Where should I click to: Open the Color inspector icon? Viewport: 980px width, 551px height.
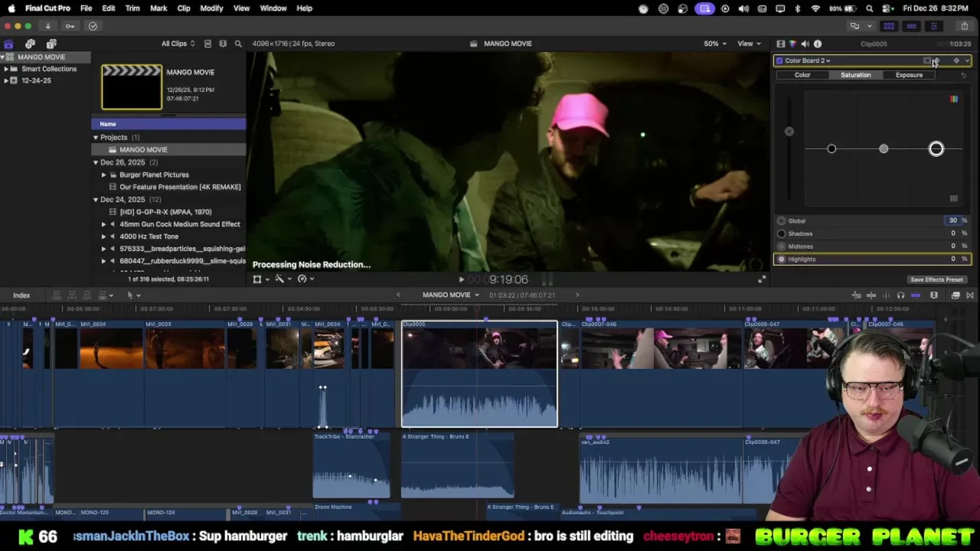[x=792, y=44]
